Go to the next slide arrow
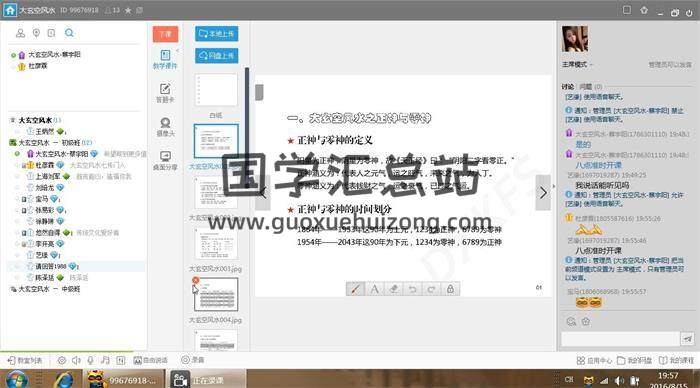 [x=543, y=193]
